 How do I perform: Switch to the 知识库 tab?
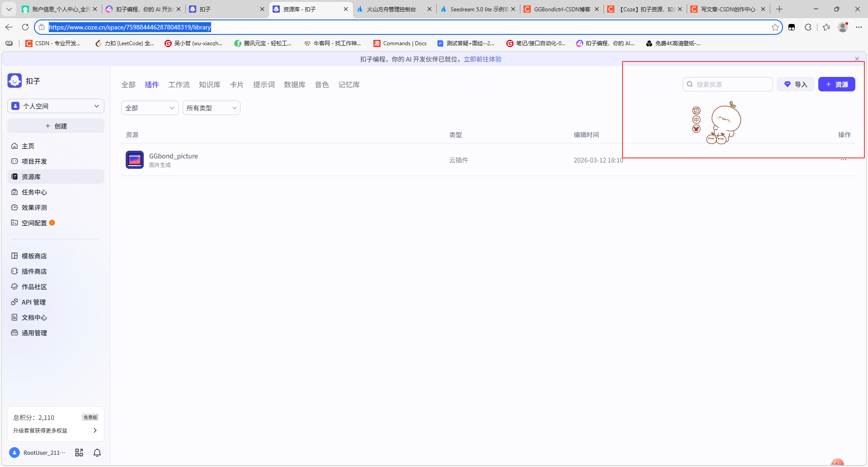tap(210, 85)
